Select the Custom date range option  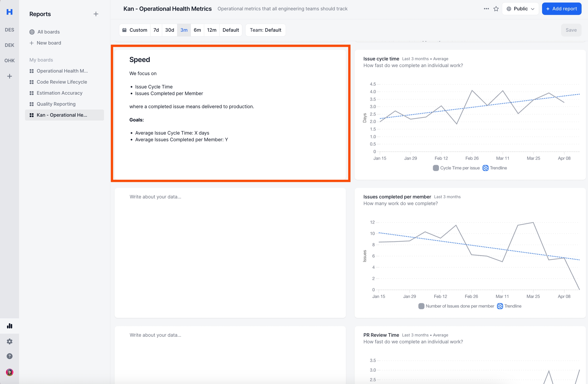(135, 30)
